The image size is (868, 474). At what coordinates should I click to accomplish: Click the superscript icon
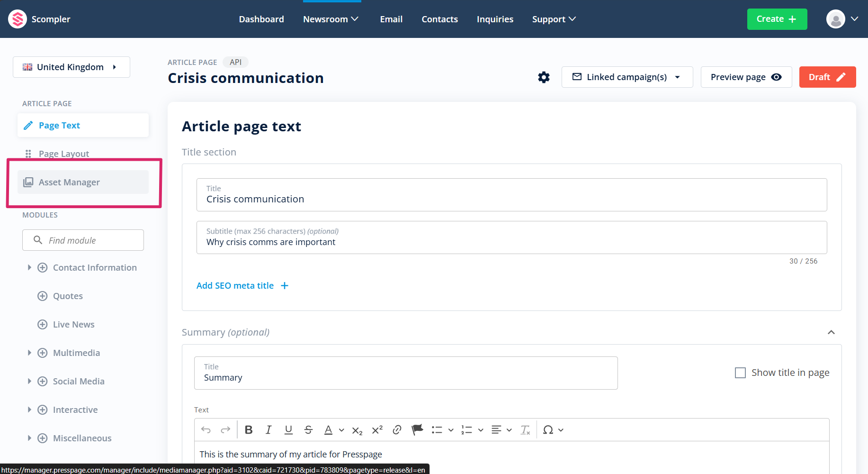pyautogui.click(x=377, y=430)
